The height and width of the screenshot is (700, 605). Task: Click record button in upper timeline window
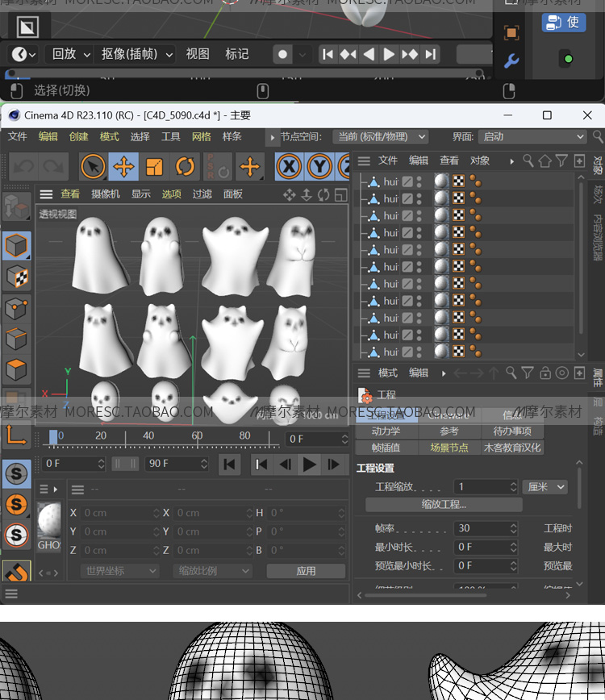tap(282, 55)
